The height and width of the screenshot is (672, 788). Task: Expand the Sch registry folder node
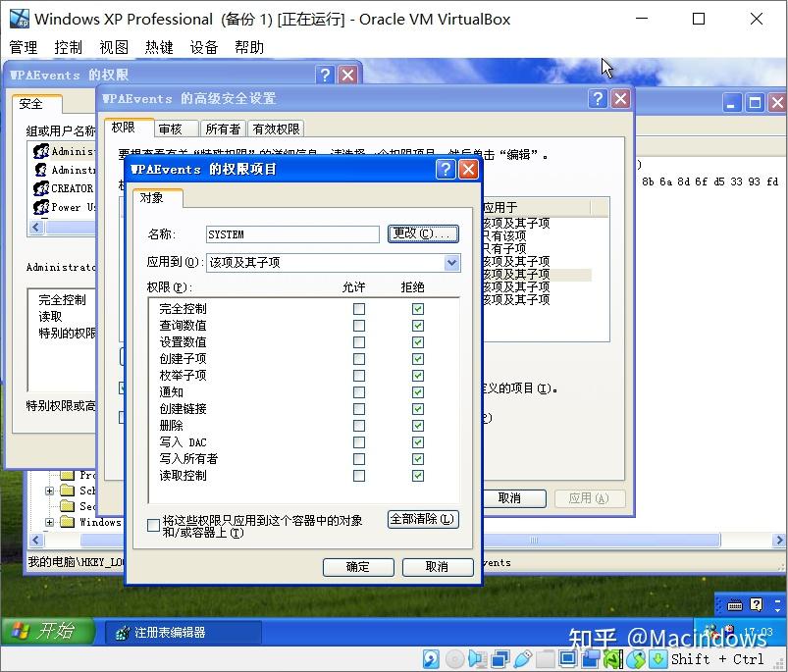[x=49, y=490]
